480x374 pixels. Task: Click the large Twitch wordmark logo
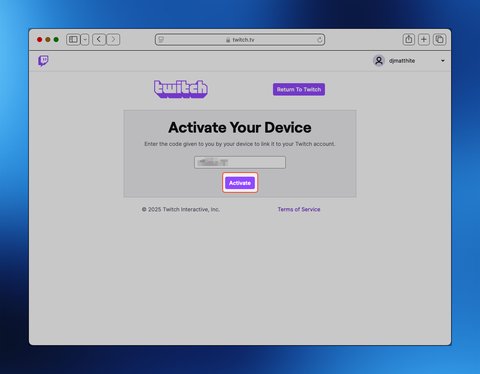pyautogui.click(x=181, y=89)
